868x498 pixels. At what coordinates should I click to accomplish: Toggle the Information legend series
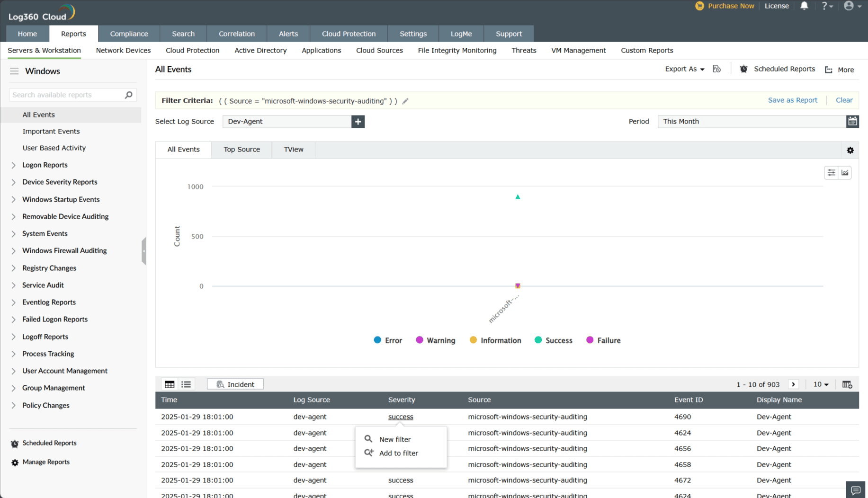pos(495,340)
